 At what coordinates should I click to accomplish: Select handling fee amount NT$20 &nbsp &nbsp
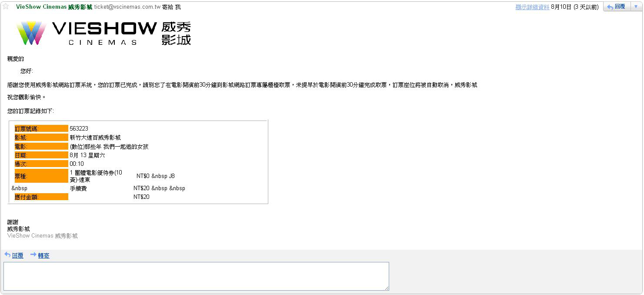tap(159, 188)
